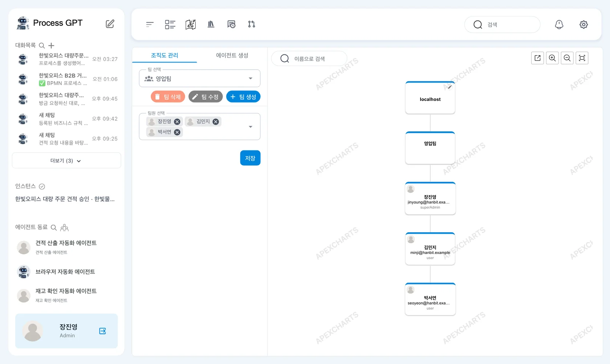Zoom out on the organization chart
Viewport: 610px width, 364px height.
[x=567, y=58]
